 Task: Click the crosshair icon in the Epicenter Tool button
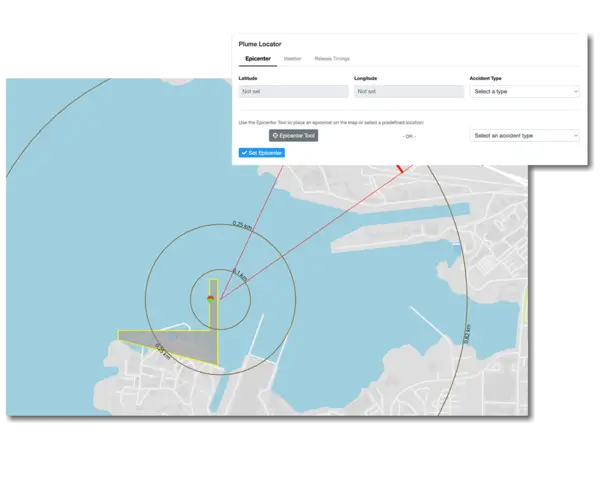[275, 136]
